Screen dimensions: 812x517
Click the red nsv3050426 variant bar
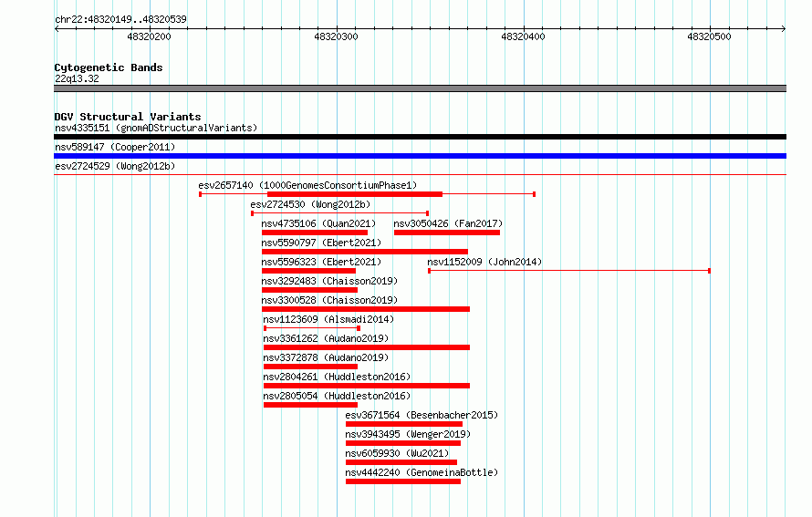447,233
